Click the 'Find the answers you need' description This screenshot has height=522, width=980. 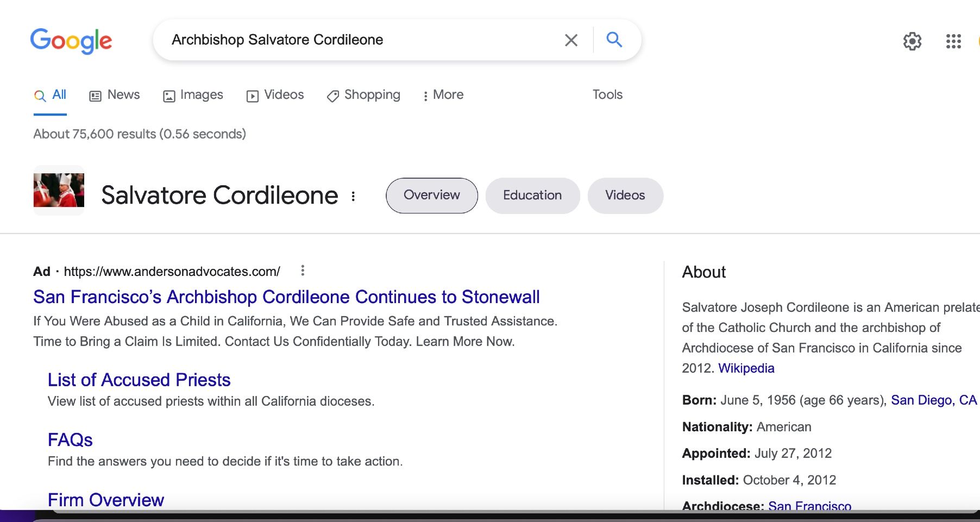tap(225, 462)
